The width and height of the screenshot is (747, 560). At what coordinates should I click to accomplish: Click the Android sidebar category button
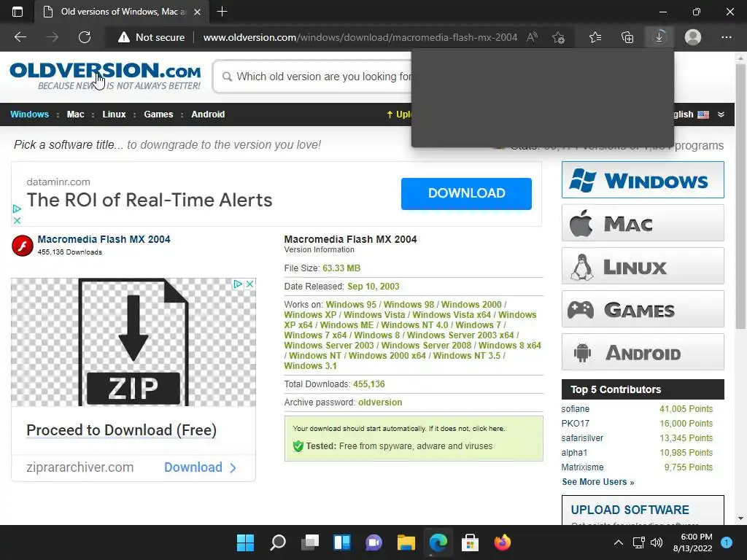(x=643, y=352)
